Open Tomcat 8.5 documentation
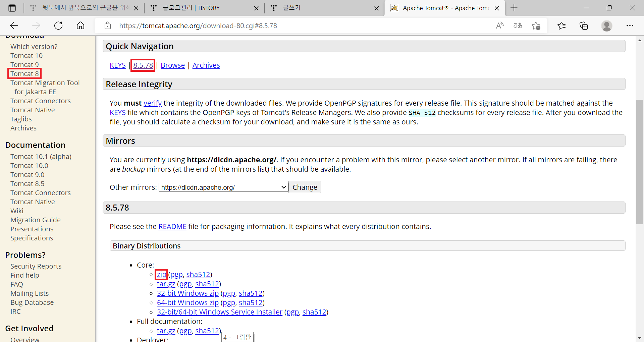 coord(27,183)
